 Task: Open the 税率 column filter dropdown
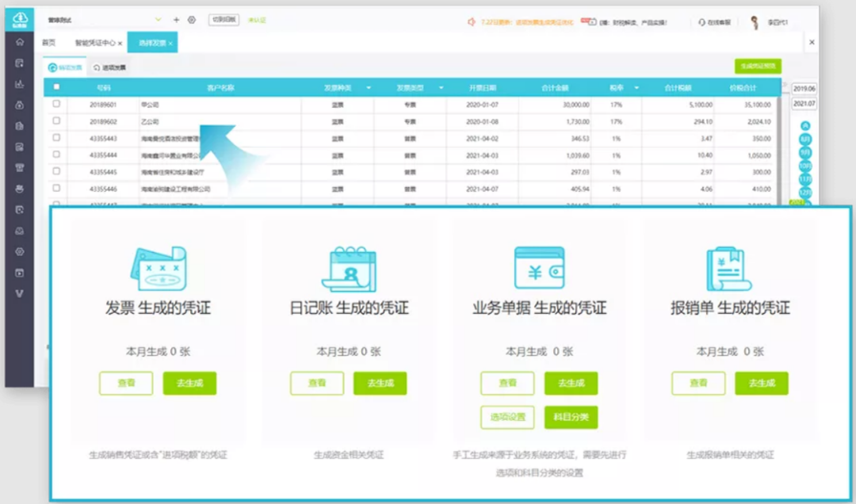(636, 88)
